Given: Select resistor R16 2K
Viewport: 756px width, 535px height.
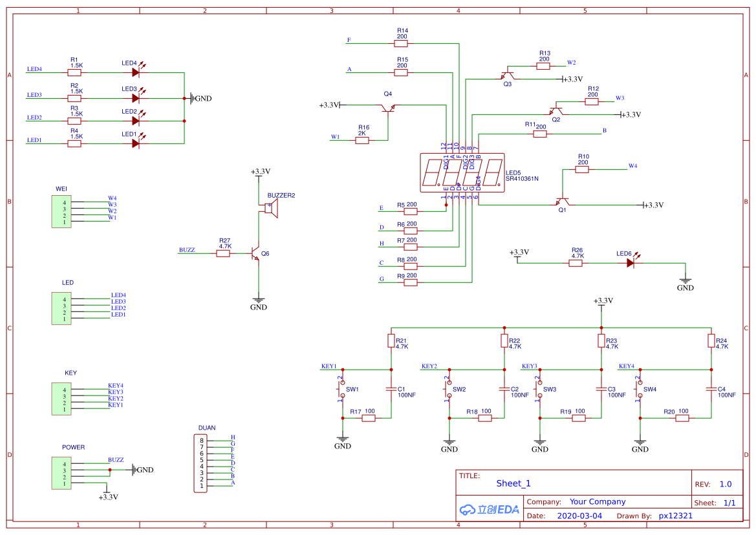Looking at the screenshot, I should tap(362, 141).
